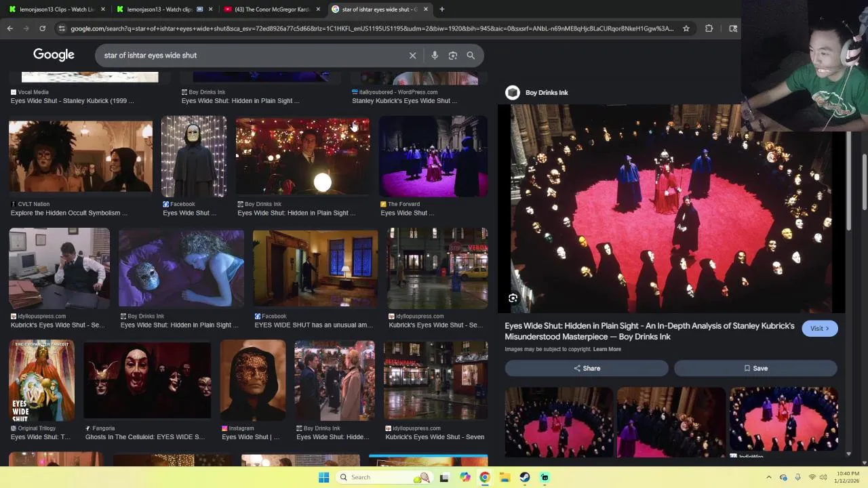Launch Copilot from the taskbar
This screenshot has width=868, height=488.
(x=465, y=477)
